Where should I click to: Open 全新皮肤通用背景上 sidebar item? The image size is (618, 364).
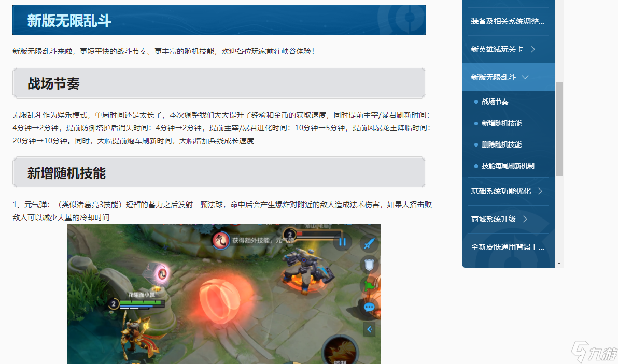click(508, 247)
